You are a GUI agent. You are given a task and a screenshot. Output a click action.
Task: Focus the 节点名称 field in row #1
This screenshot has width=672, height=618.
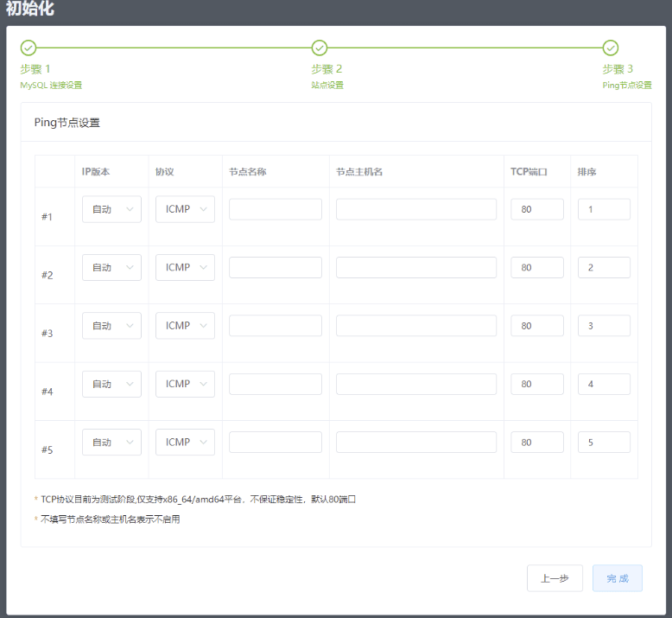click(275, 209)
